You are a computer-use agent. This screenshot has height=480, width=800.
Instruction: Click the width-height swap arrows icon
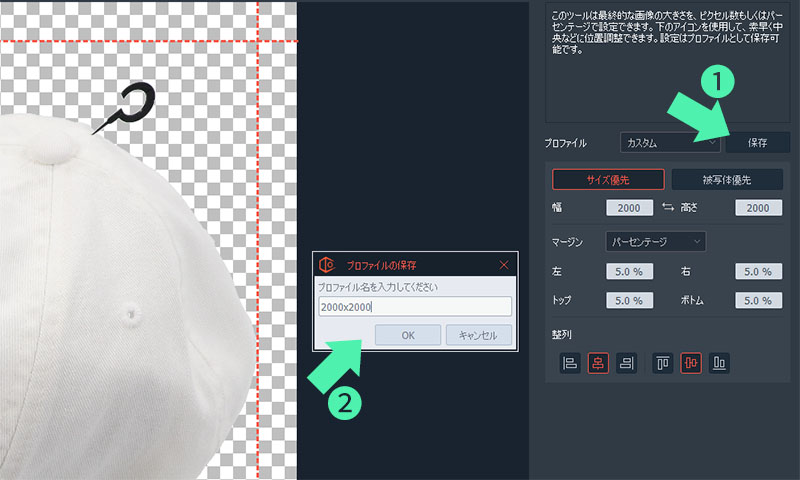tap(669, 208)
